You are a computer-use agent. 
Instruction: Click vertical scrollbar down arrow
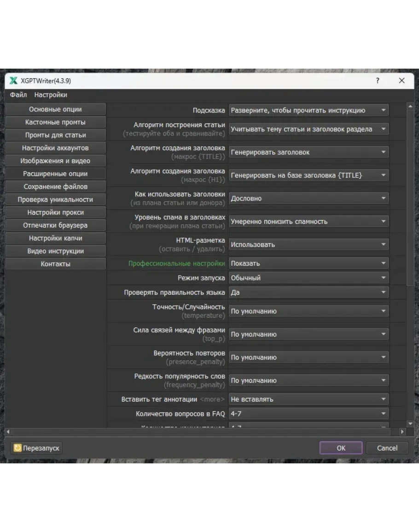pyautogui.click(x=410, y=423)
